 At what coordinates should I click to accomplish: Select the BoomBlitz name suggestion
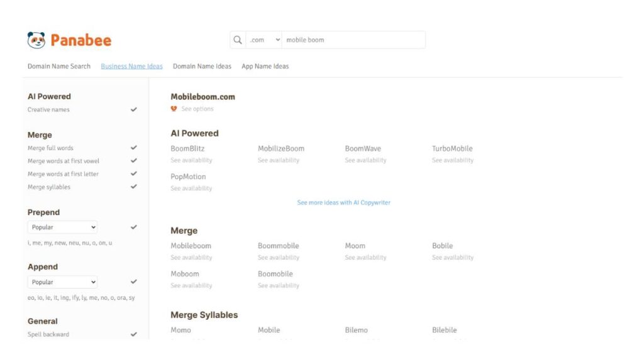tap(187, 148)
